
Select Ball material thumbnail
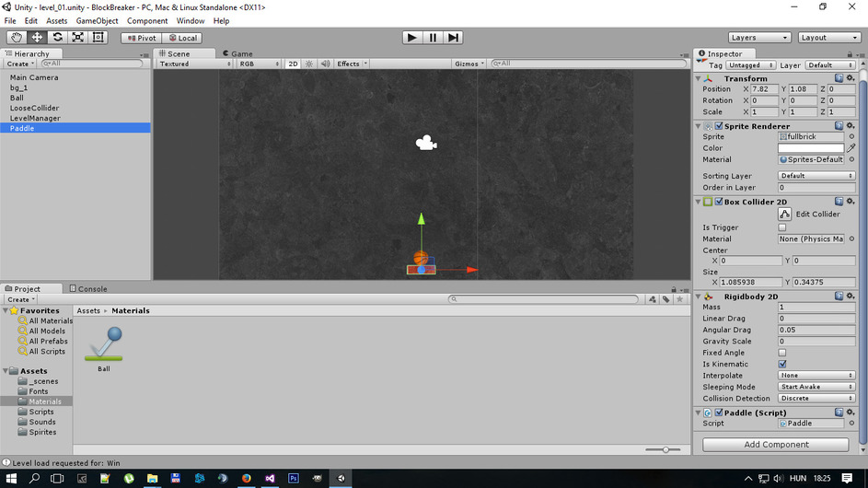pyautogui.click(x=103, y=344)
